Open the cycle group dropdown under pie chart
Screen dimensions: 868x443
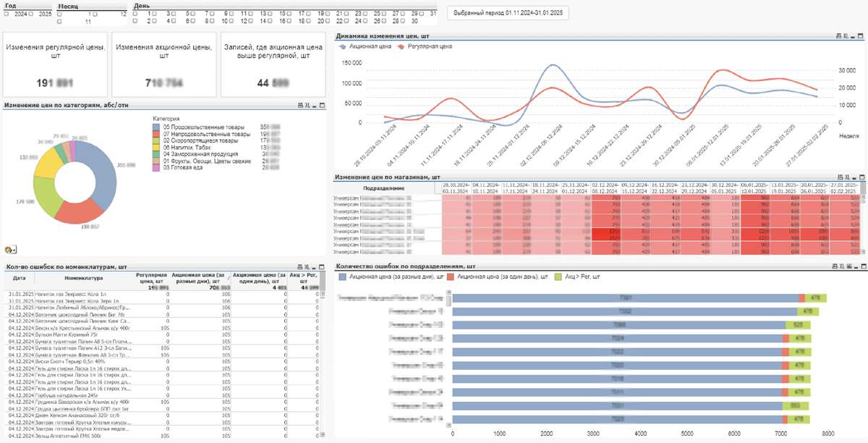[9, 250]
